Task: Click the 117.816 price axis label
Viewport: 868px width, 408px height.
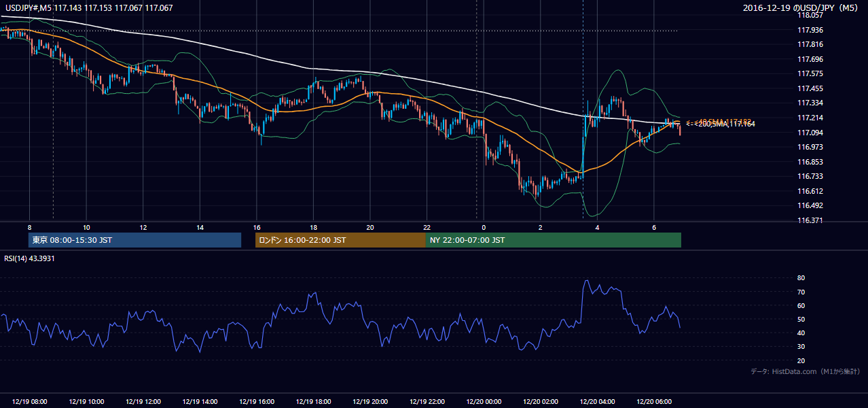Action: click(x=810, y=44)
